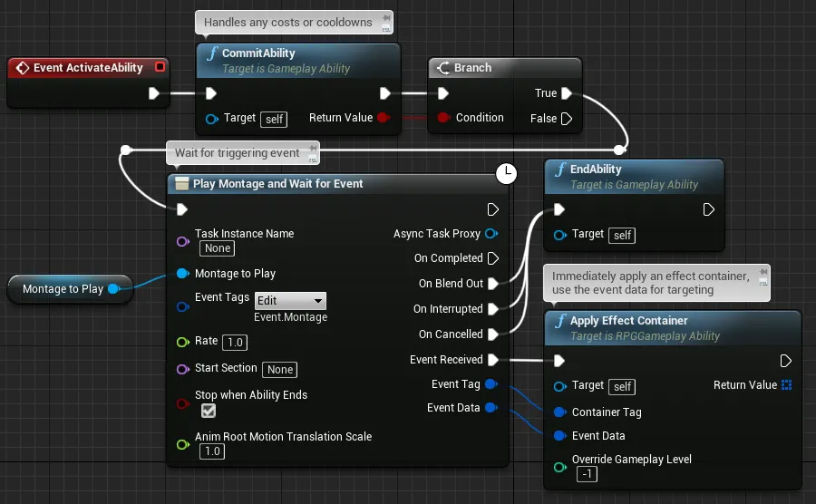Click the Event Received execution pin
This screenshot has width=816, height=504.
(x=493, y=359)
